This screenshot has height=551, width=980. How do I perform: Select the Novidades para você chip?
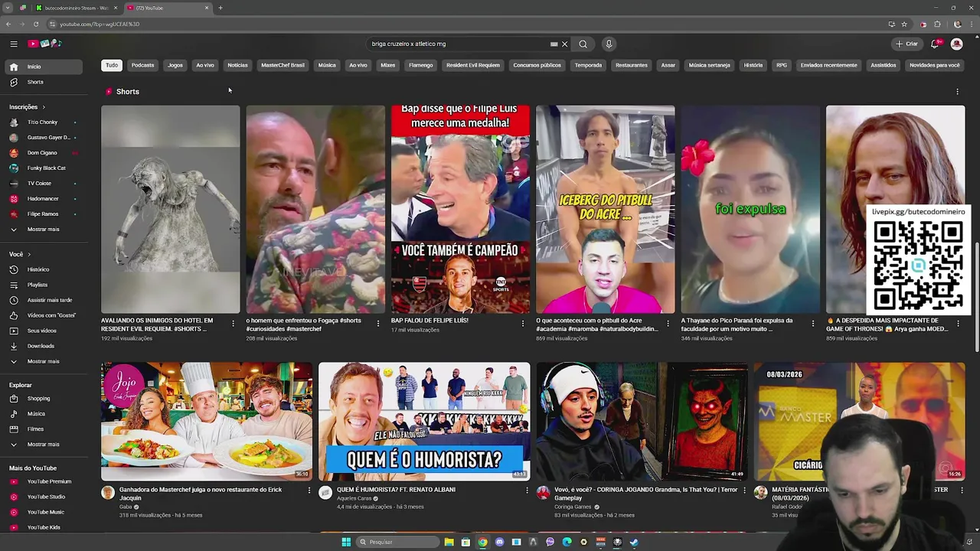(935, 65)
